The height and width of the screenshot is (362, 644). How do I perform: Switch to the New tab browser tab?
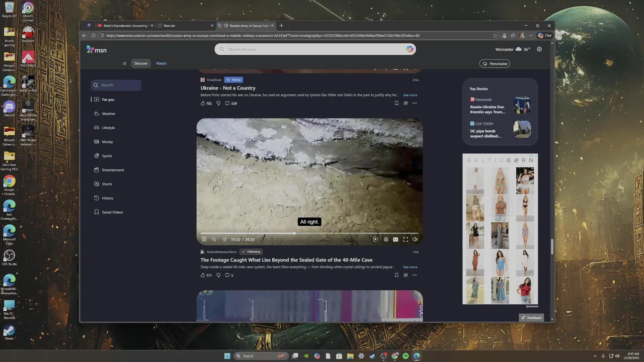tap(185, 26)
